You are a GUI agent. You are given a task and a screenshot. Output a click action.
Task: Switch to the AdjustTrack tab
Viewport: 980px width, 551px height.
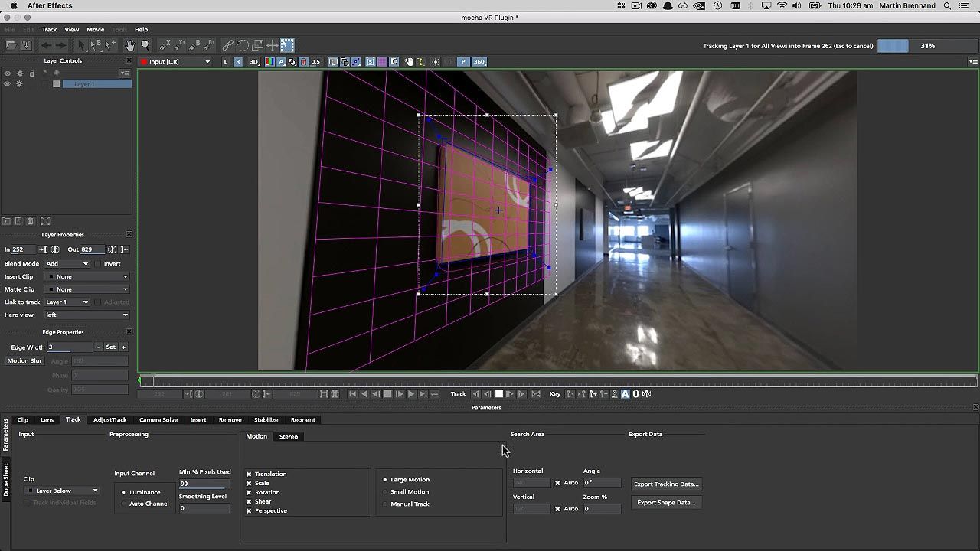coord(109,419)
